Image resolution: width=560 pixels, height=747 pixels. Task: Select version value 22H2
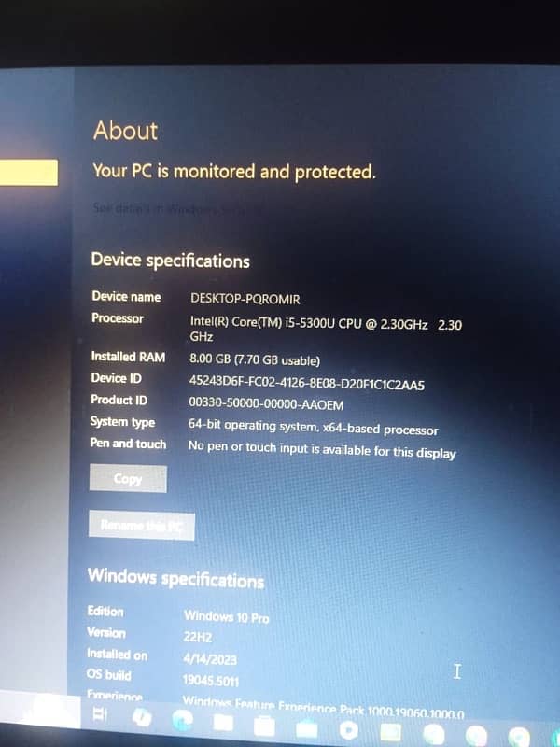(x=198, y=637)
